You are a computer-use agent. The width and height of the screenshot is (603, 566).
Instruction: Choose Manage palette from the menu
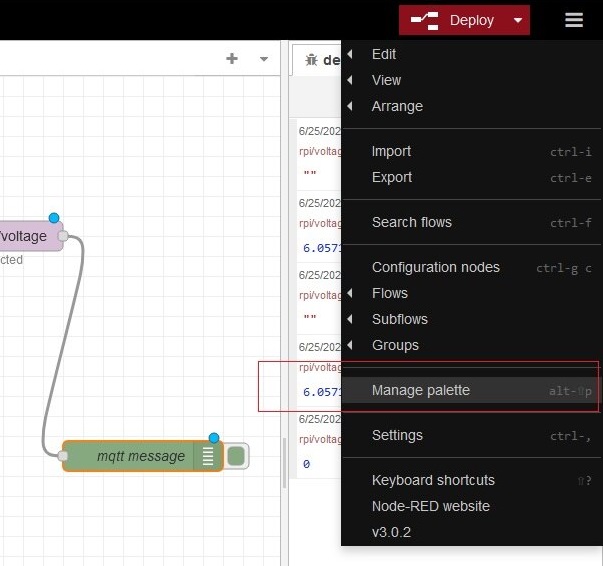[x=420, y=390]
